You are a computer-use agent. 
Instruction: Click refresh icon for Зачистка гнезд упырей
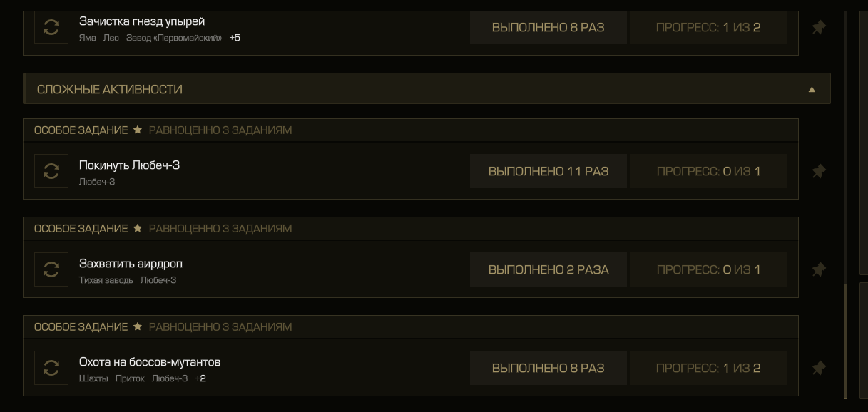(51, 28)
